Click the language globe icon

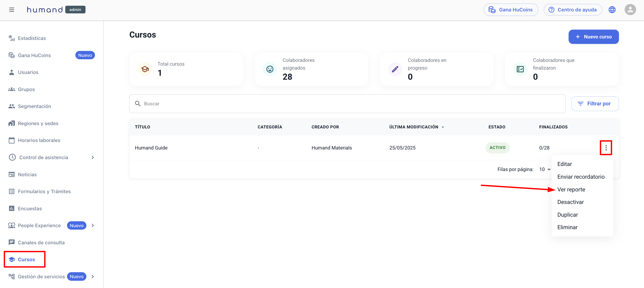pos(612,10)
